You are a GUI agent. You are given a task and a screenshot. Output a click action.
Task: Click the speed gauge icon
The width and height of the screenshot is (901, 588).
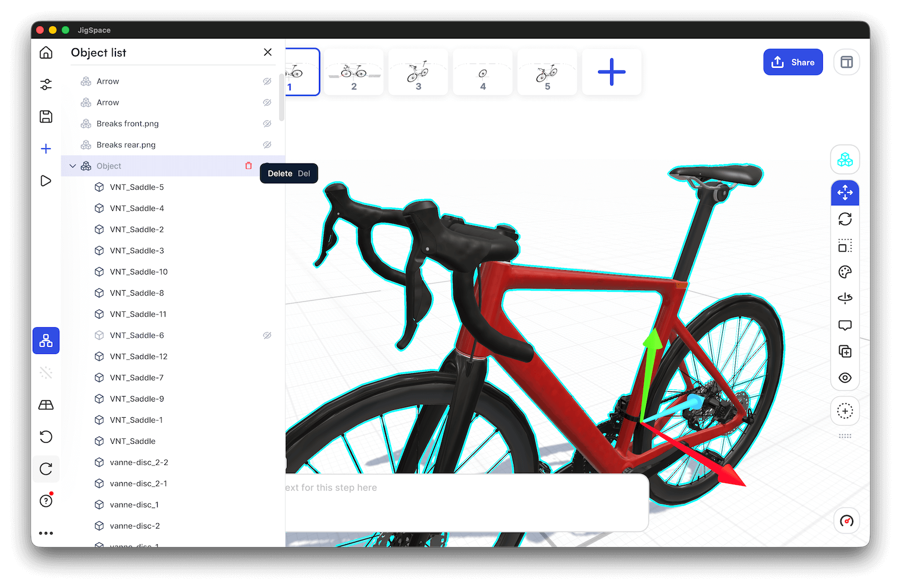[x=847, y=521]
